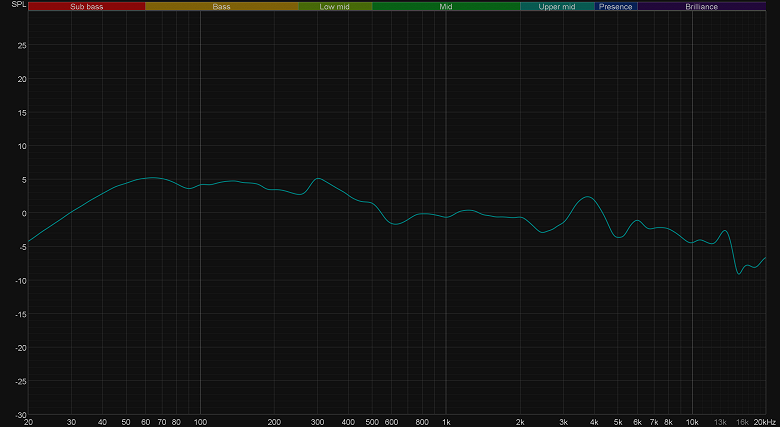Viewport: 780px width, 427px height.
Task: Click the 60 frequency axis label
Action: (x=146, y=422)
